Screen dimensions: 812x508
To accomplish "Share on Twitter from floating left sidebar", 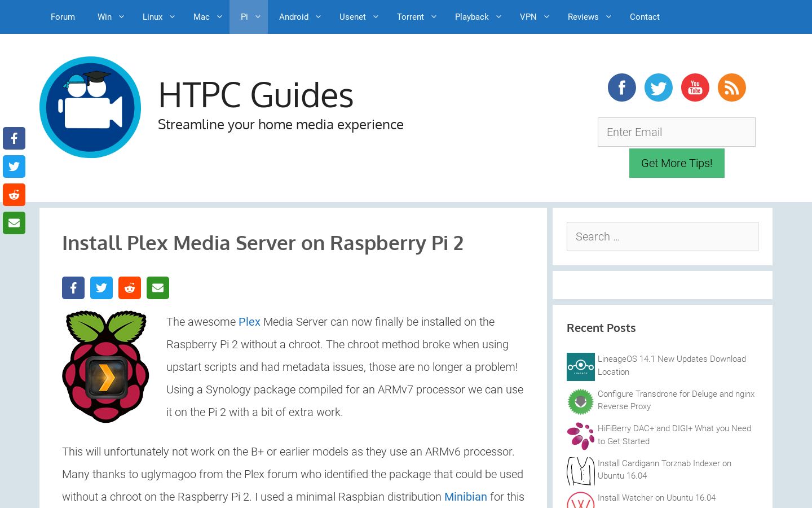I will (14, 167).
